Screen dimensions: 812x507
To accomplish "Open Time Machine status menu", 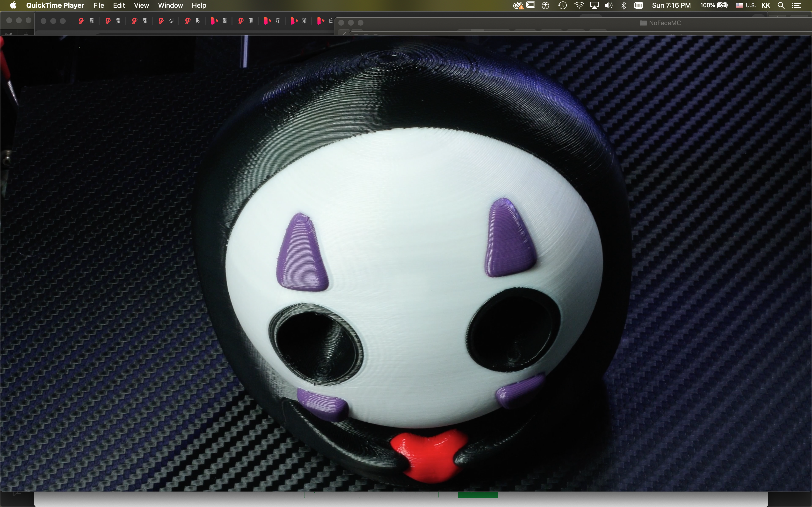I will coord(562,5).
